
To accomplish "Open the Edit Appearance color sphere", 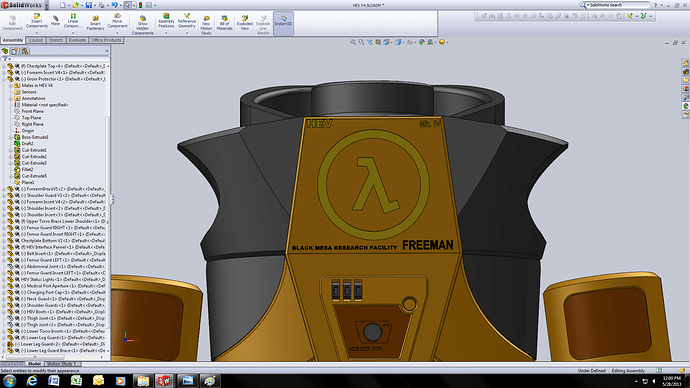I will coord(422,42).
